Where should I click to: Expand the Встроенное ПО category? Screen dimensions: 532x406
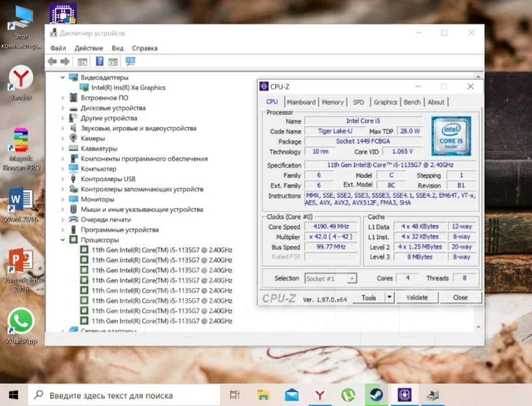pos(63,98)
